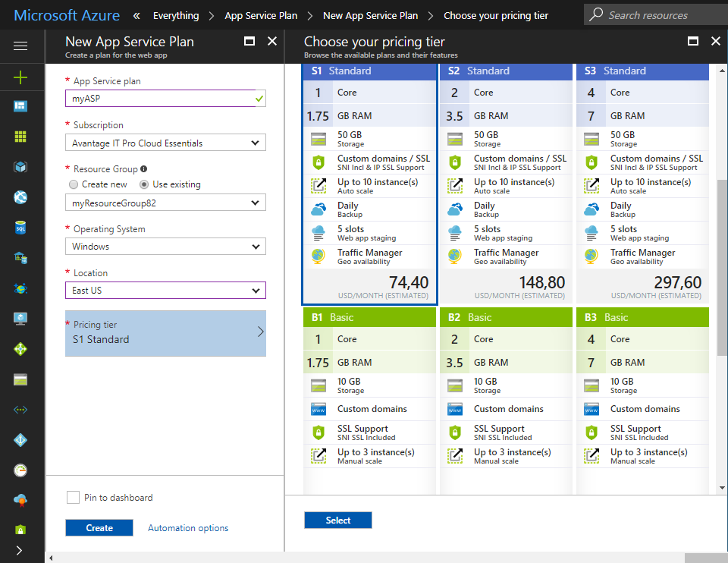The height and width of the screenshot is (563, 728).
Task: Maximize the New App Service Plan blade
Action: (249, 41)
